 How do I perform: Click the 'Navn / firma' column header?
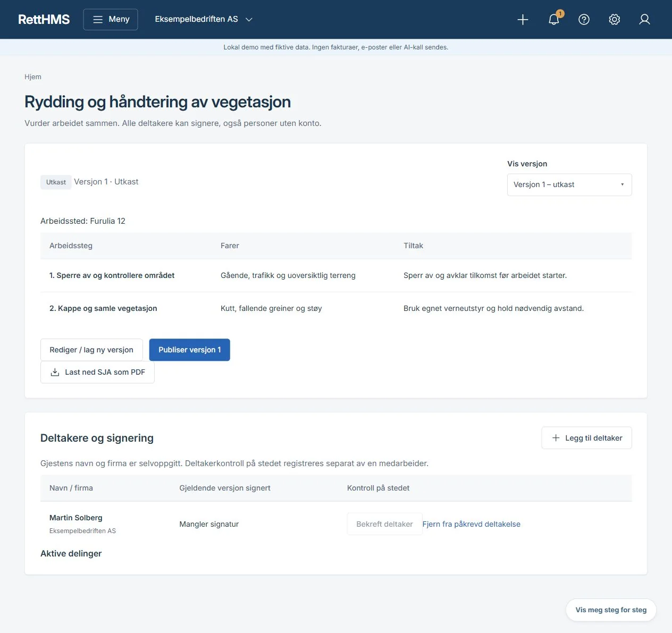tap(71, 488)
